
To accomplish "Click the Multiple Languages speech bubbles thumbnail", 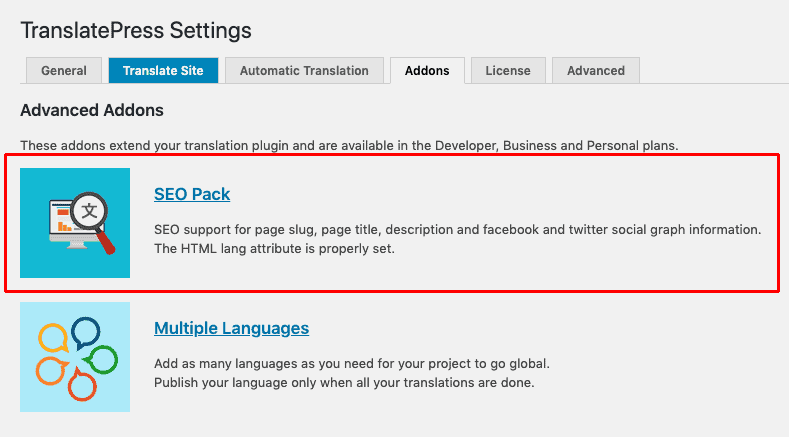I will [x=75, y=357].
